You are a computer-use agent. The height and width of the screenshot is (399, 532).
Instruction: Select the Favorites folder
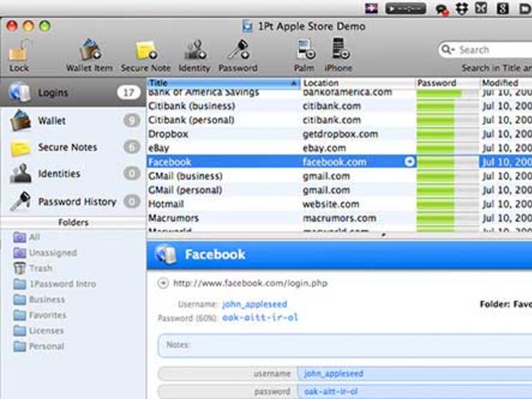coord(39,315)
